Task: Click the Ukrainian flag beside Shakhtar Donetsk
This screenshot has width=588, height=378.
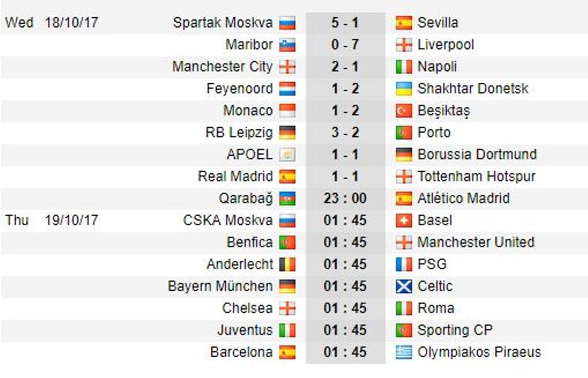Action: click(404, 89)
